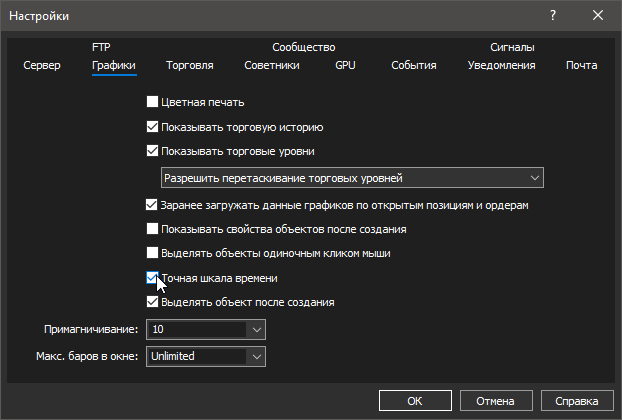Image resolution: width=622 pixels, height=420 pixels.
Task: Open the Почта tab
Action: 581,66
